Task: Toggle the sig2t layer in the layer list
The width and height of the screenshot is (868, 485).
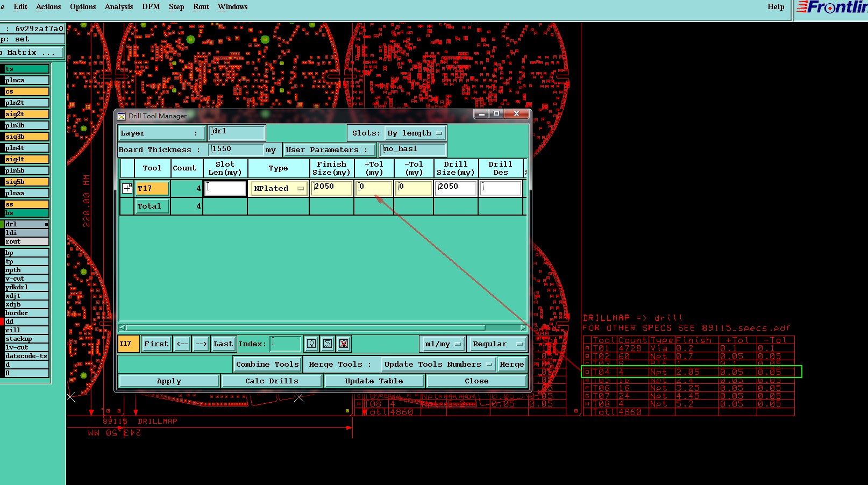Action: (x=26, y=114)
